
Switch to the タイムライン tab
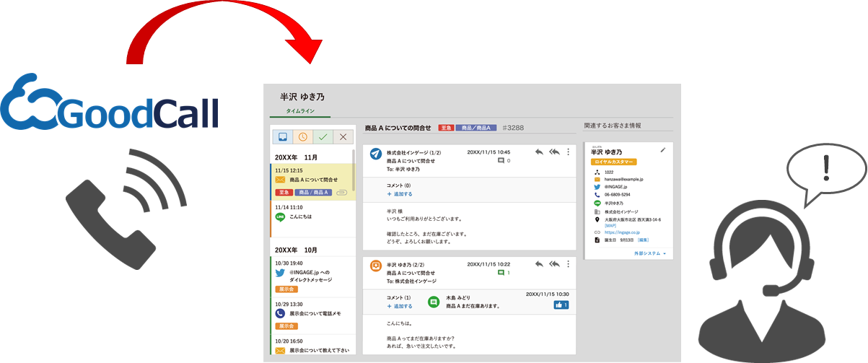point(300,113)
